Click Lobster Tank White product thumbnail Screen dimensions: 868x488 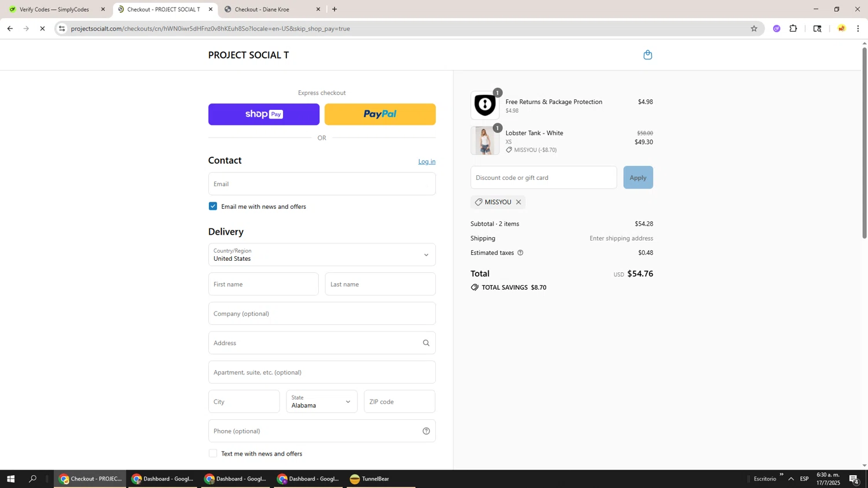pos(485,141)
